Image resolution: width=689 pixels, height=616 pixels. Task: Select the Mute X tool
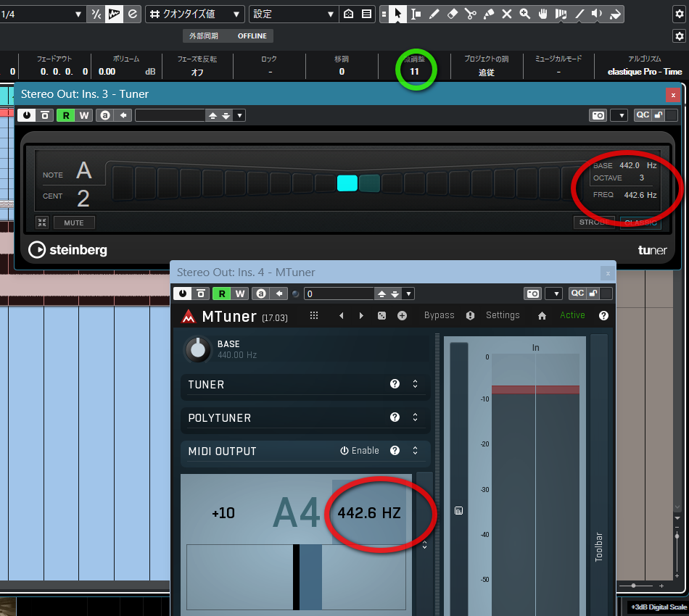tap(507, 14)
